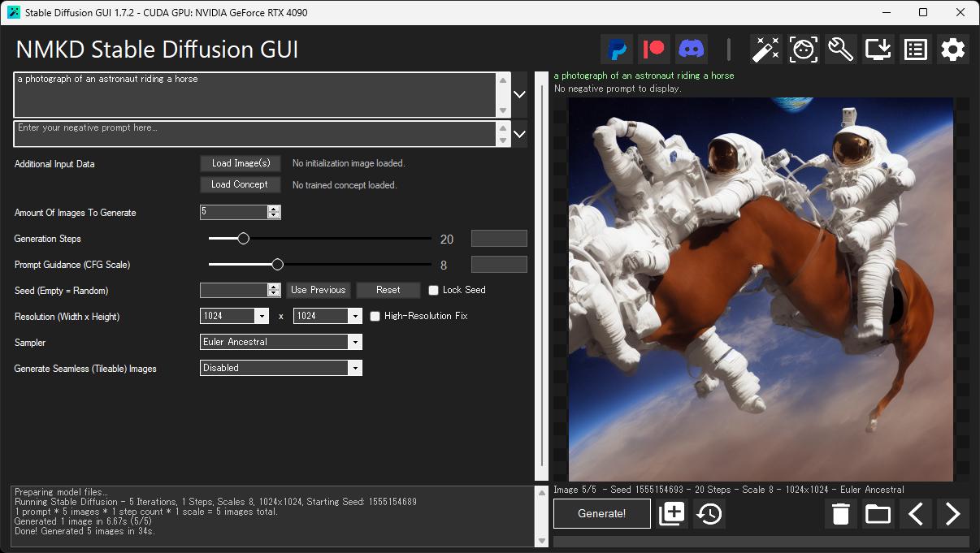The height and width of the screenshot is (553, 980).
Task: Enable High-Resolution Fix
Action: pos(373,316)
